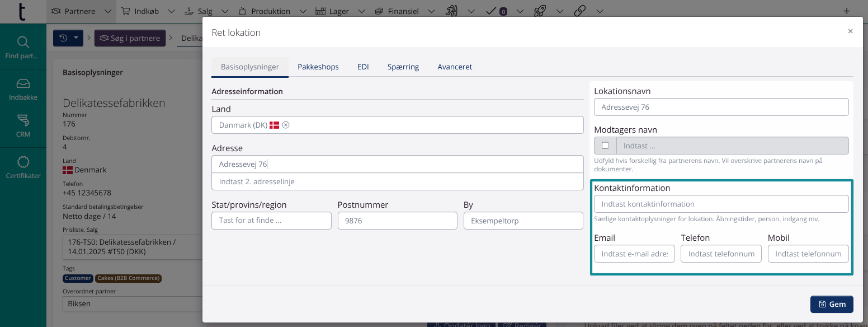The image size is (868, 327).
Task: Click the running figure icon in top bar
Action: point(452,11)
